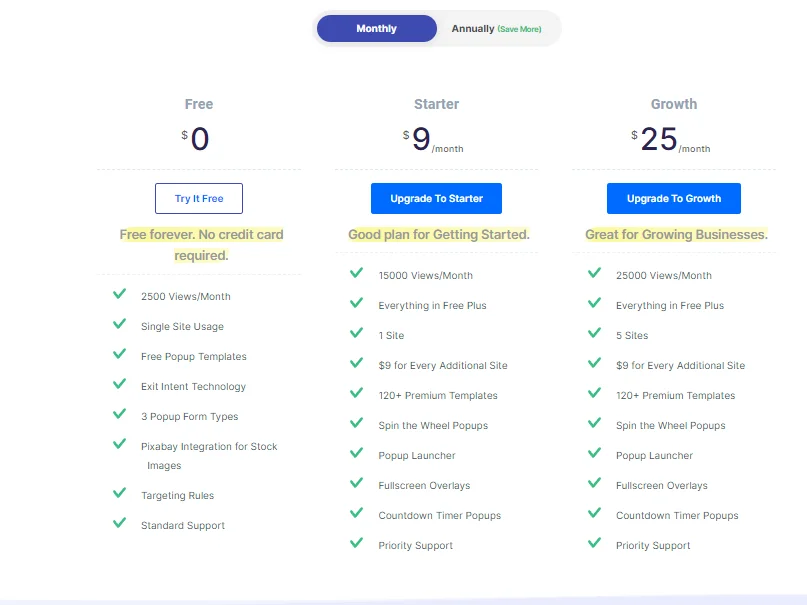
Task: Click checkmark beside Standard Support
Action: pyautogui.click(x=120, y=524)
